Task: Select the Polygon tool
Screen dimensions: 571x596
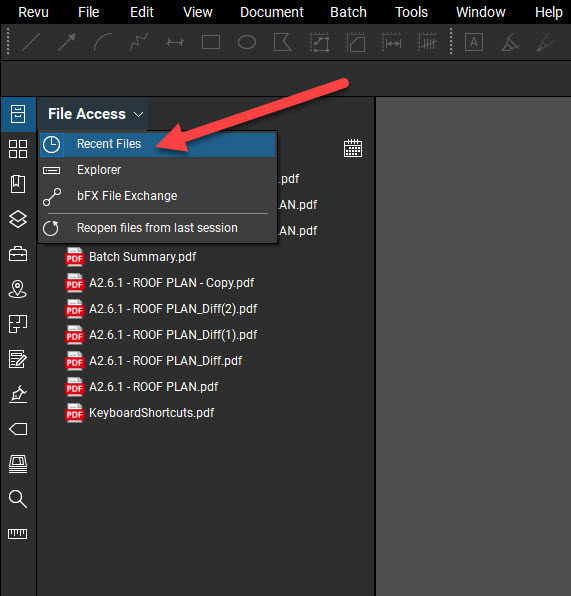Action: coord(283,42)
